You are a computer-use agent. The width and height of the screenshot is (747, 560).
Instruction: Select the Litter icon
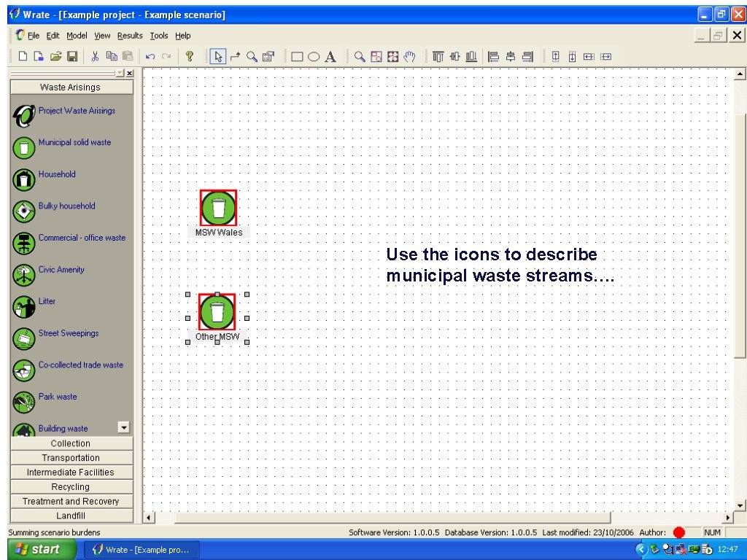24,306
